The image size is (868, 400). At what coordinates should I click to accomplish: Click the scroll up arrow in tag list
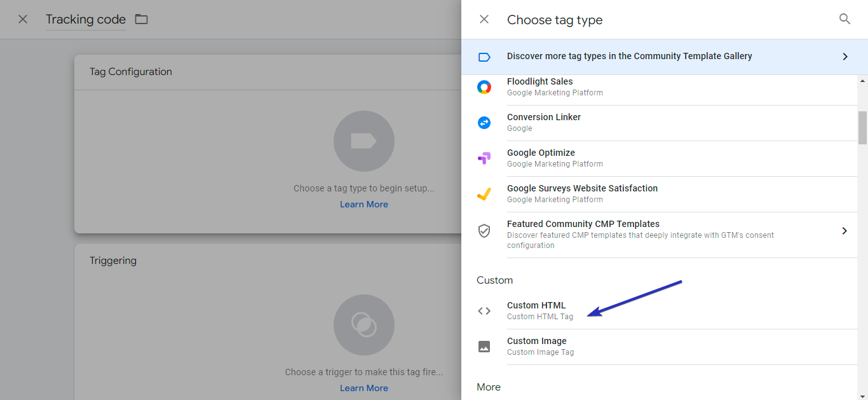click(862, 81)
